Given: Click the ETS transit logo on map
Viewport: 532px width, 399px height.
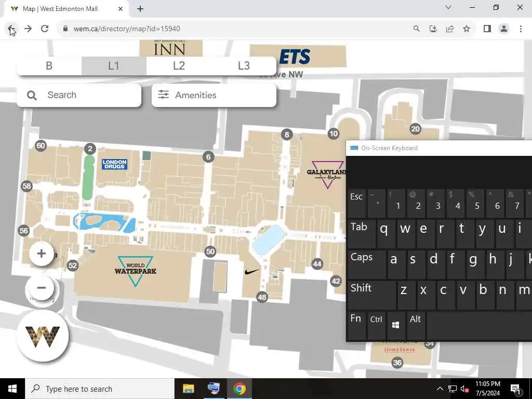Looking at the screenshot, I should tap(295, 57).
